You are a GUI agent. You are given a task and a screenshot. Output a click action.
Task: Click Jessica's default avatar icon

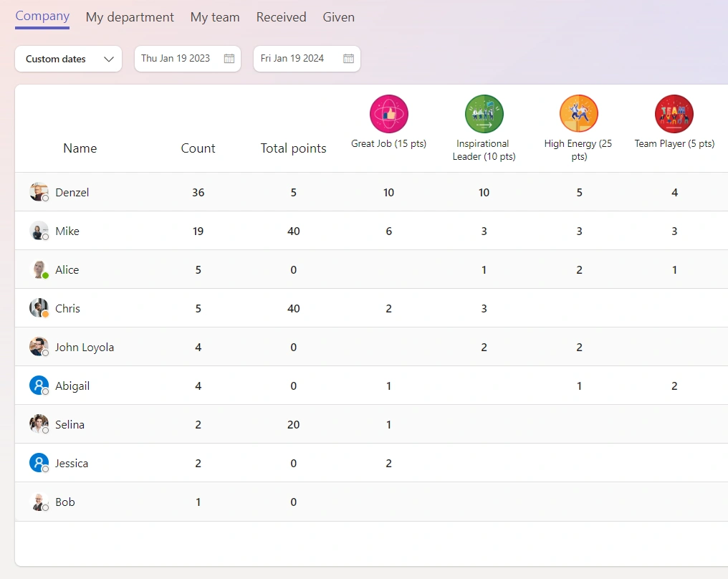pos(39,463)
